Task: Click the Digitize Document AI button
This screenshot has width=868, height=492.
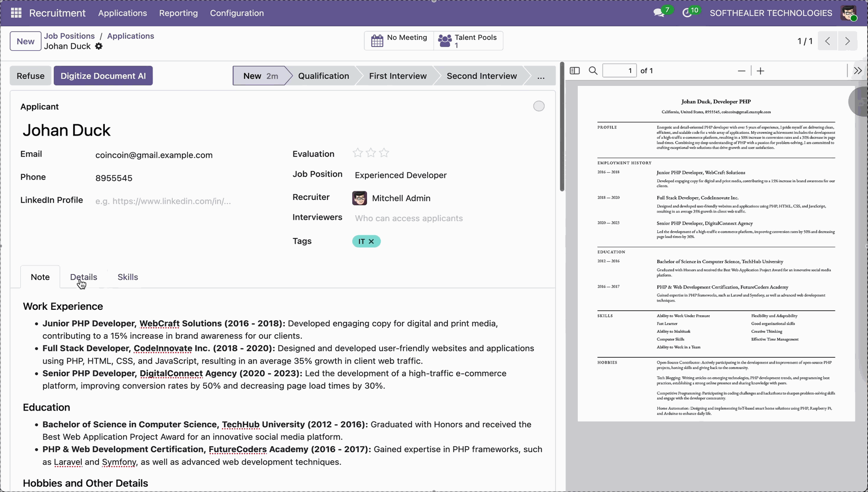Action: tap(103, 76)
